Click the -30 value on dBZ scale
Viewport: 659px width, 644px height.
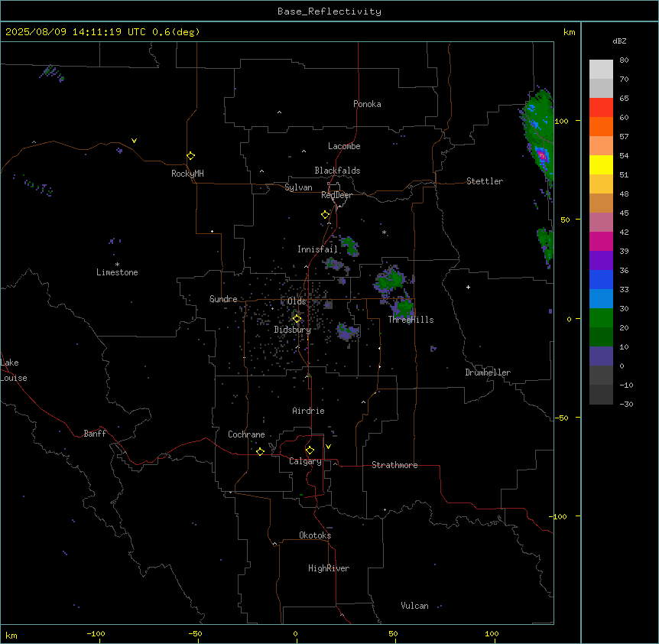pos(626,404)
